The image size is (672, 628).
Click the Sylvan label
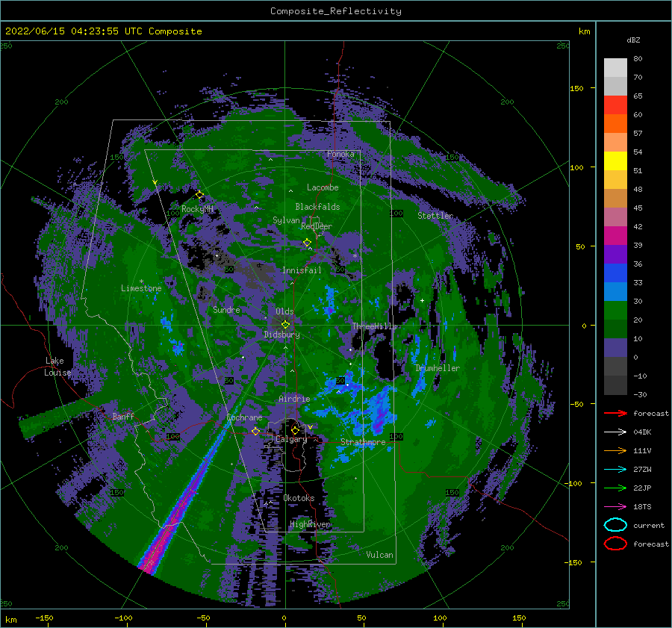click(x=286, y=220)
